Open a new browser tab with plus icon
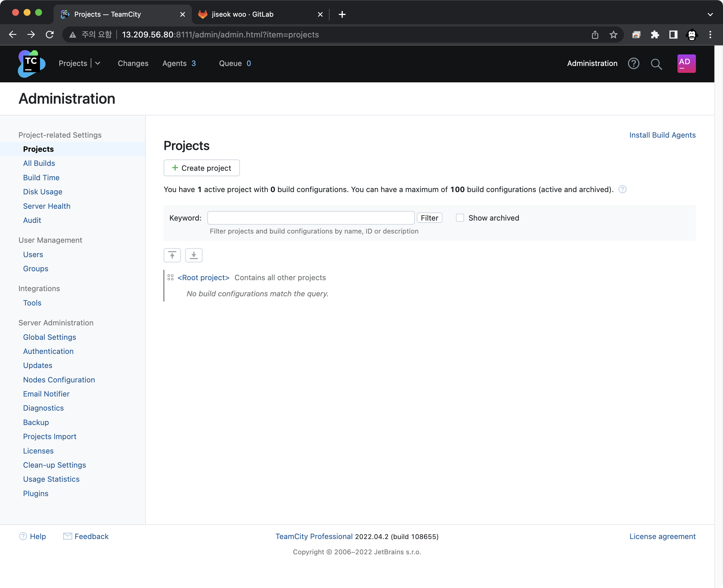 click(x=342, y=14)
